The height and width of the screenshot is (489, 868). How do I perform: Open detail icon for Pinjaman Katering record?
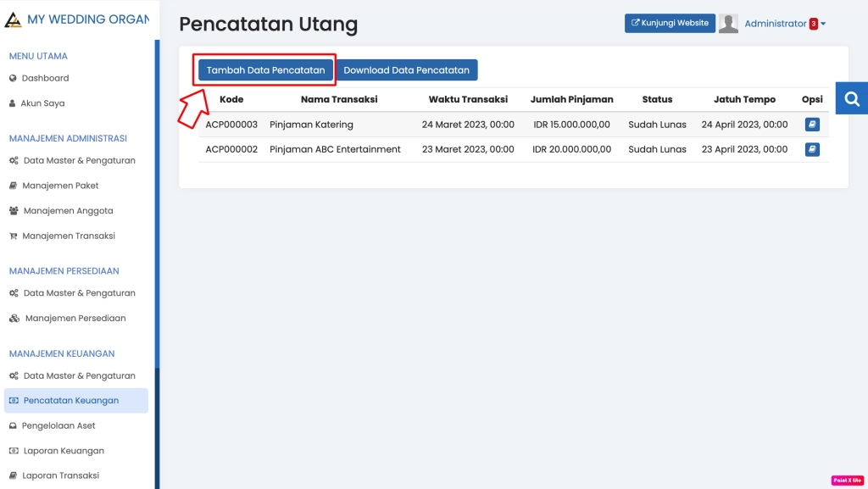click(812, 125)
